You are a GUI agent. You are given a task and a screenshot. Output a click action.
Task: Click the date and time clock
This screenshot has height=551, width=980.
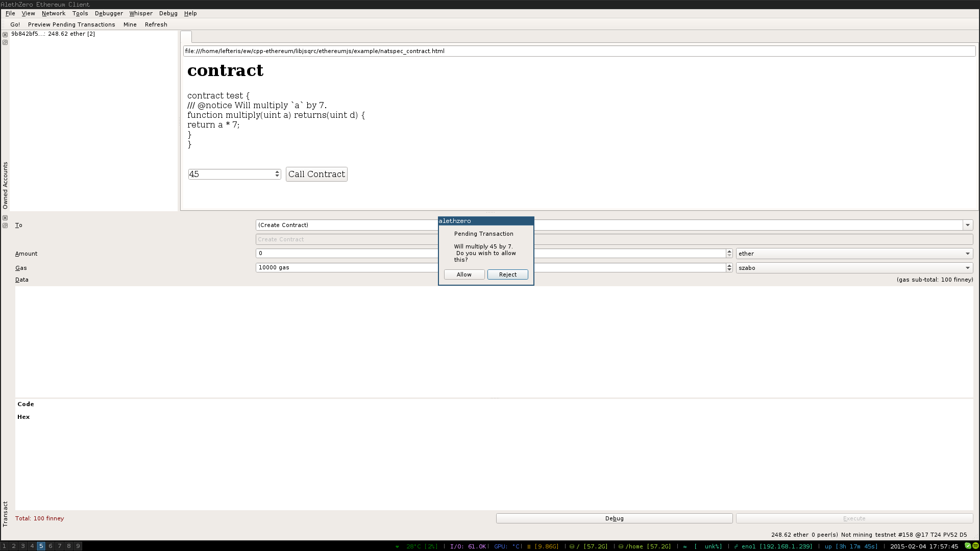pyautogui.click(x=924, y=546)
